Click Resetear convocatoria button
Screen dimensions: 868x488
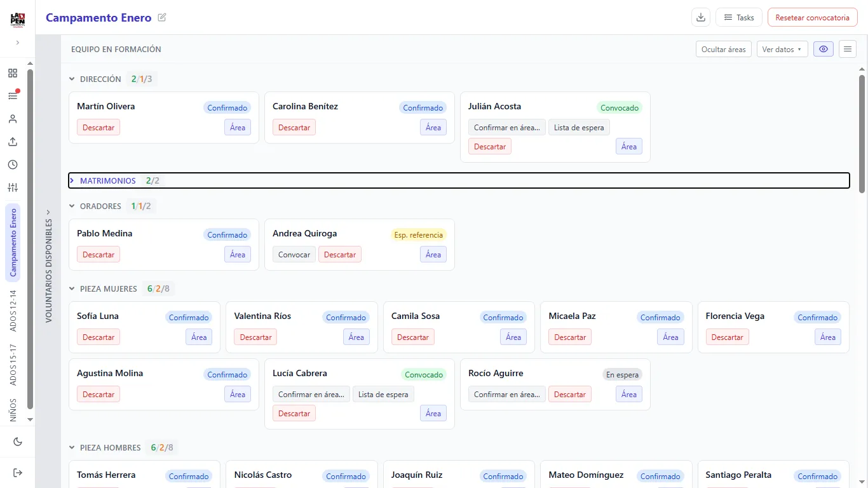click(812, 18)
